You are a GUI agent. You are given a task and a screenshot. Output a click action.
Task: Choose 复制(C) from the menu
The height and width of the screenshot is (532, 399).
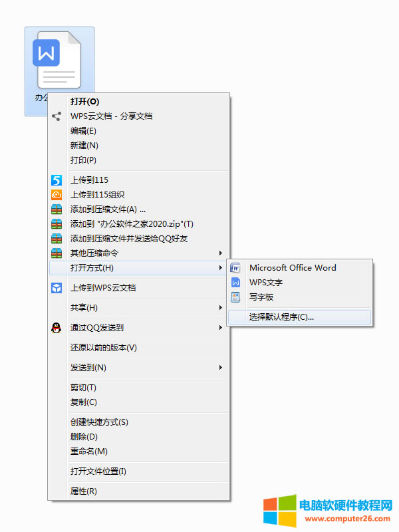click(139, 402)
